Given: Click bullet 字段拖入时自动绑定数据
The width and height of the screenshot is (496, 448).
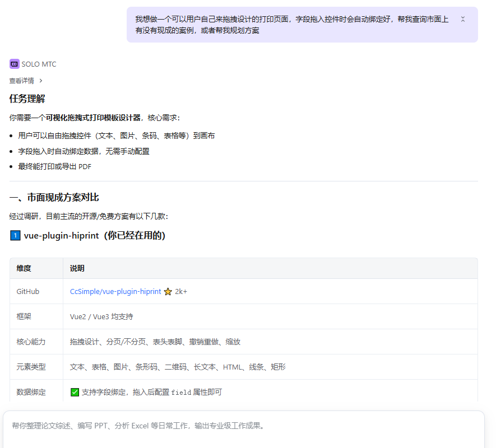Looking at the screenshot, I should tap(84, 151).
